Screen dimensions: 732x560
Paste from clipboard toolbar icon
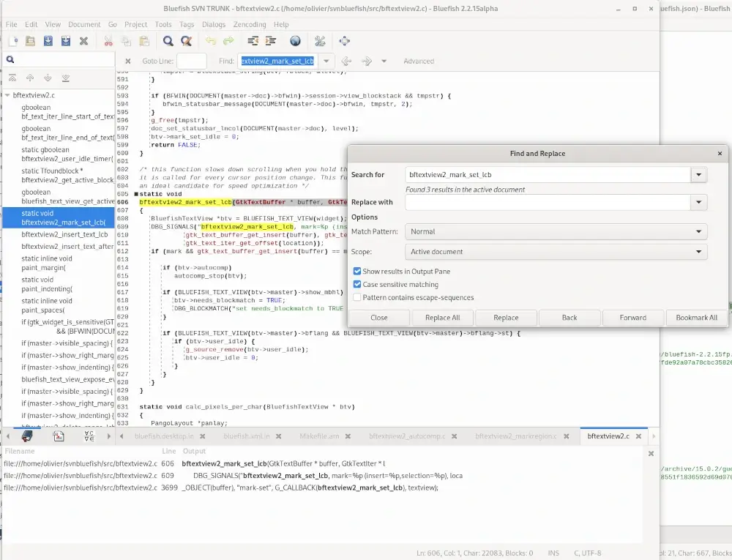click(x=144, y=41)
